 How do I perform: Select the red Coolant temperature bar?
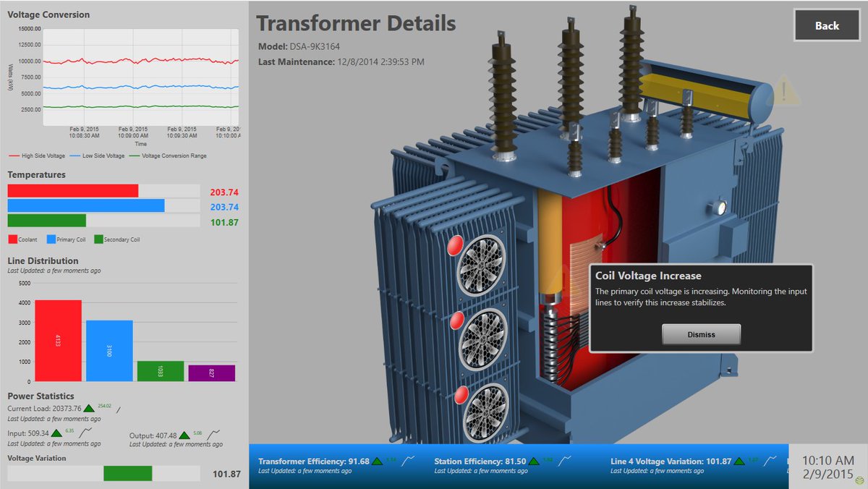tap(73, 190)
